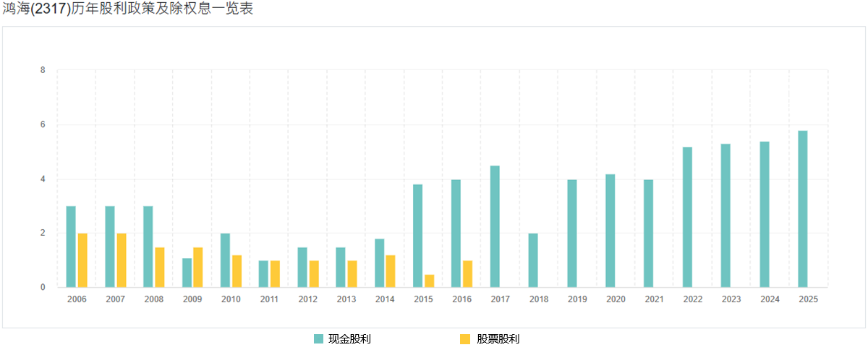This screenshot has width=868, height=350.
Task: Click the 2025 x-axis year label
Action: click(x=808, y=299)
